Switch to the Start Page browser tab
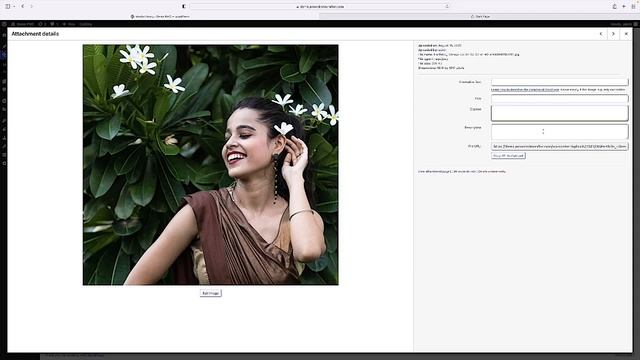The image size is (640, 360). [480, 16]
